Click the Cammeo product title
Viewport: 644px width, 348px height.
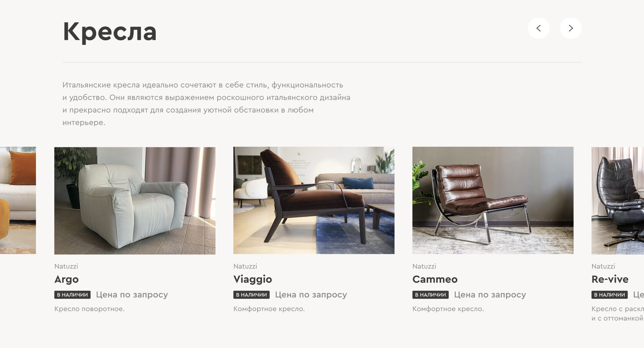pos(435,279)
